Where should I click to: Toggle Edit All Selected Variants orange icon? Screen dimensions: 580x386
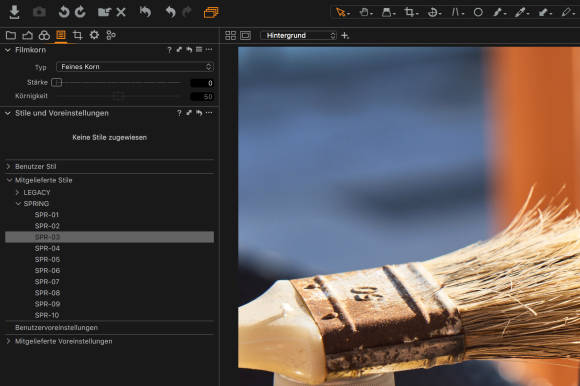[211, 13]
